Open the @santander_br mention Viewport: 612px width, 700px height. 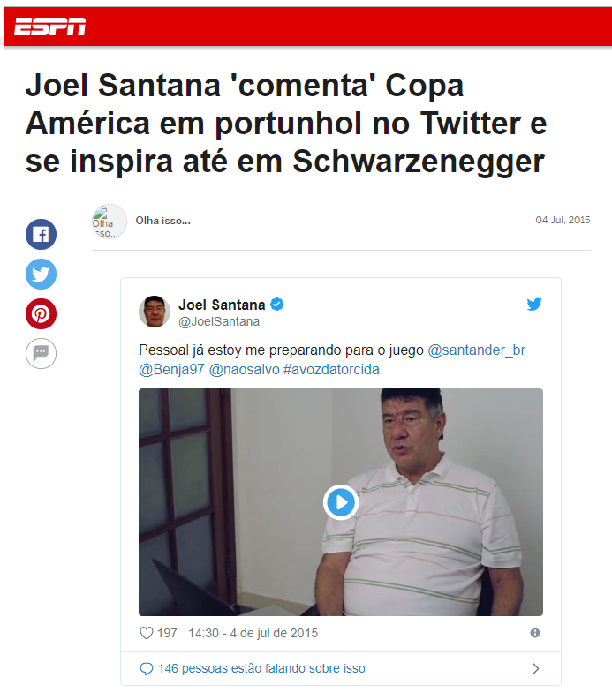pyautogui.click(x=476, y=350)
